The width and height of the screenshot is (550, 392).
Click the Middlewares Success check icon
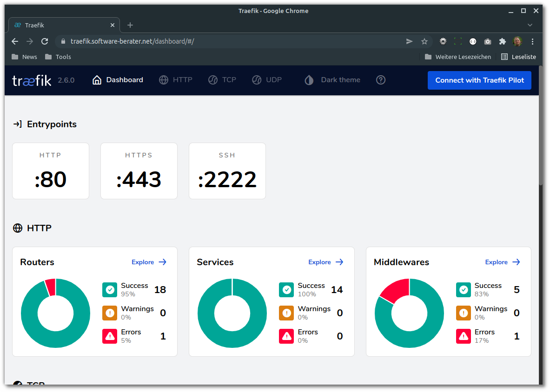[464, 290]
